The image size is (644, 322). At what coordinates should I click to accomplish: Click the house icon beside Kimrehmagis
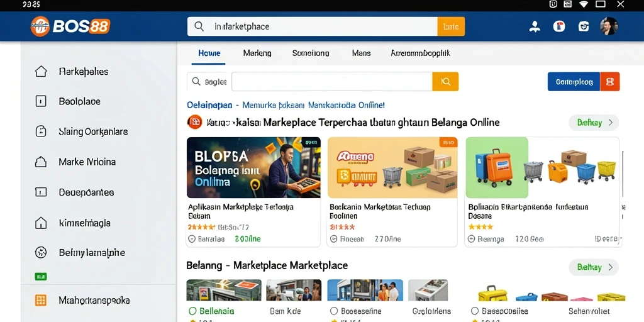point(41,223)
